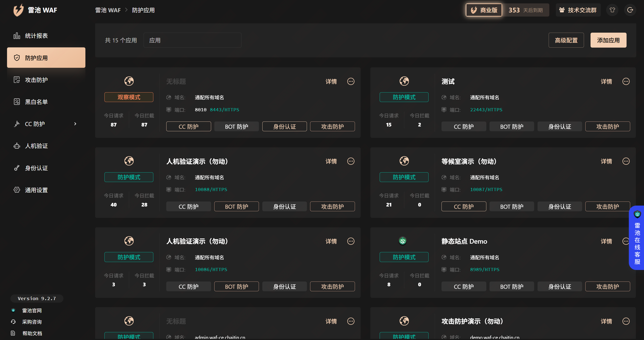The width and height of the screenshot is (644, 340).
Task: Click the logout icon at top right
Action: pyautogui.click(x=630, y=10)
